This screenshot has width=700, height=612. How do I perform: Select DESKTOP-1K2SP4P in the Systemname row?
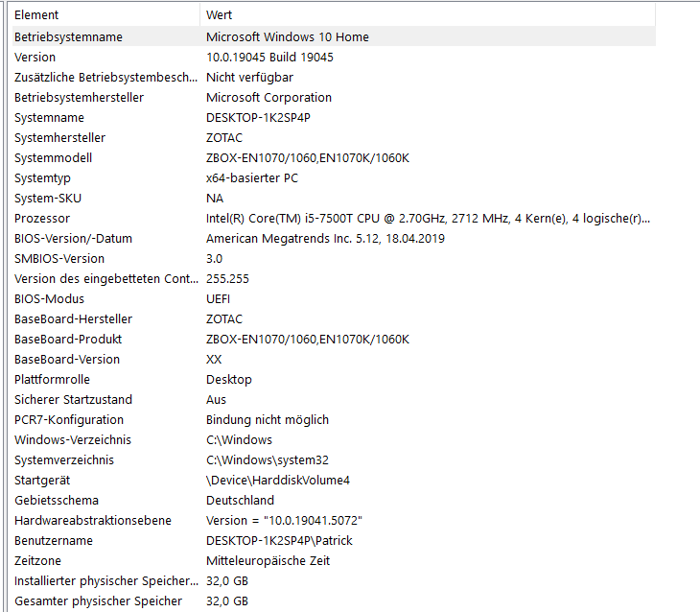[x=258, y=117]
